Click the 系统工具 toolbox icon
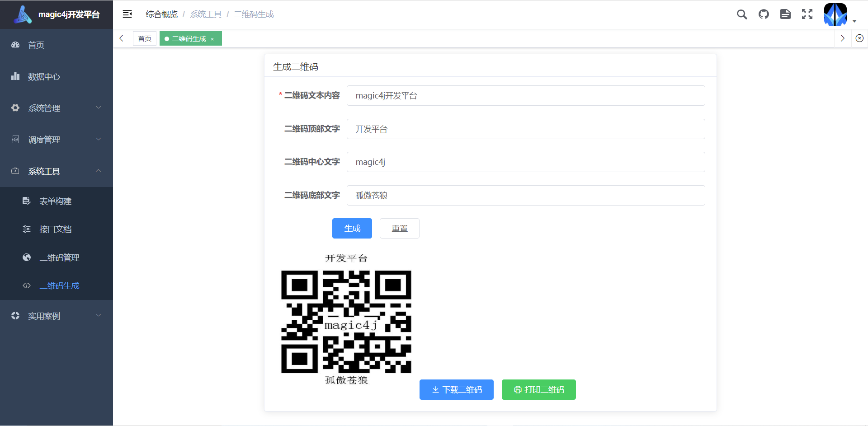The height and width of the screenshot is (426, 868). [x=15, y=171]
